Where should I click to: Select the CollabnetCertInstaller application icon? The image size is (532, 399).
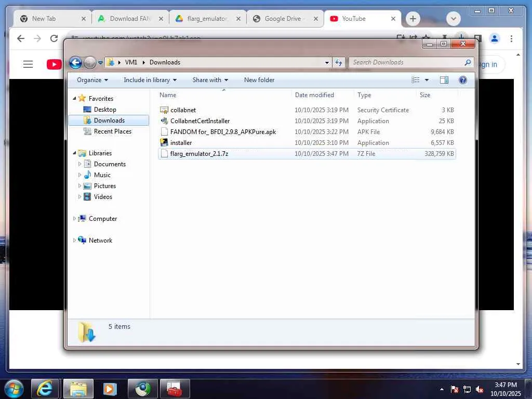pos(164,121)
